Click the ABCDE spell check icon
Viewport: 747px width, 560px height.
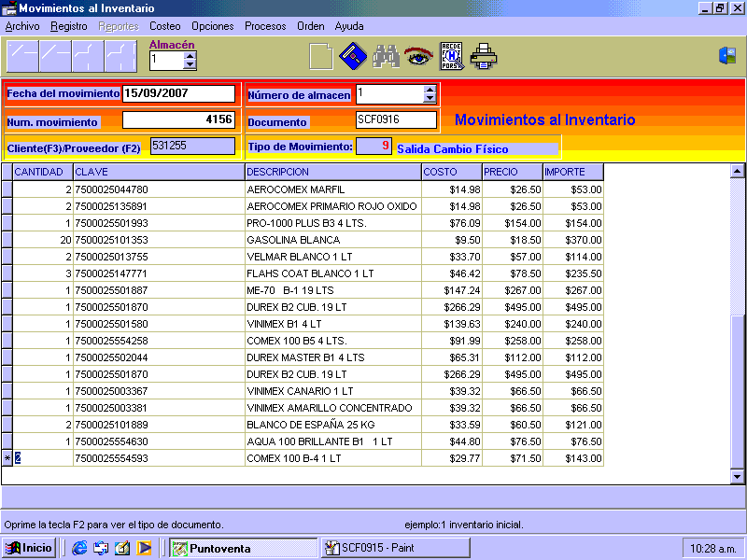pos(451,57)
